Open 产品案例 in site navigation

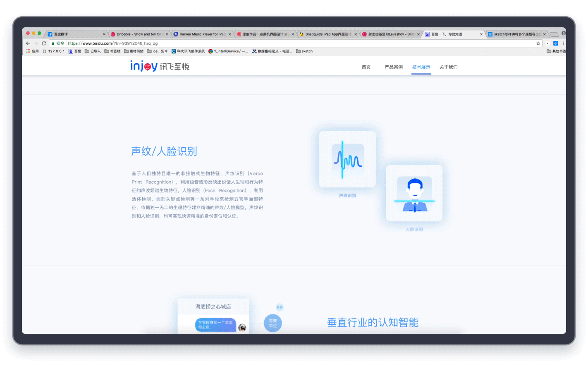(394, 67)
